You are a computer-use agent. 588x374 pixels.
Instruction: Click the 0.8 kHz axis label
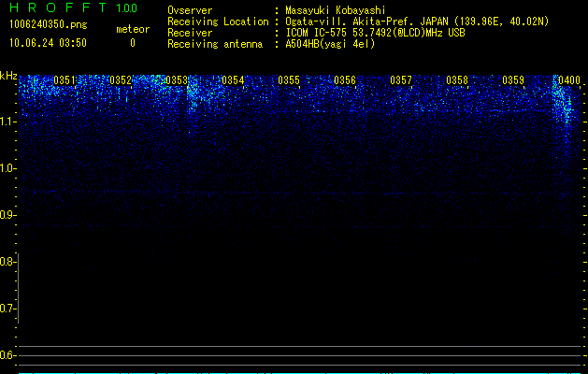[7, 262]
